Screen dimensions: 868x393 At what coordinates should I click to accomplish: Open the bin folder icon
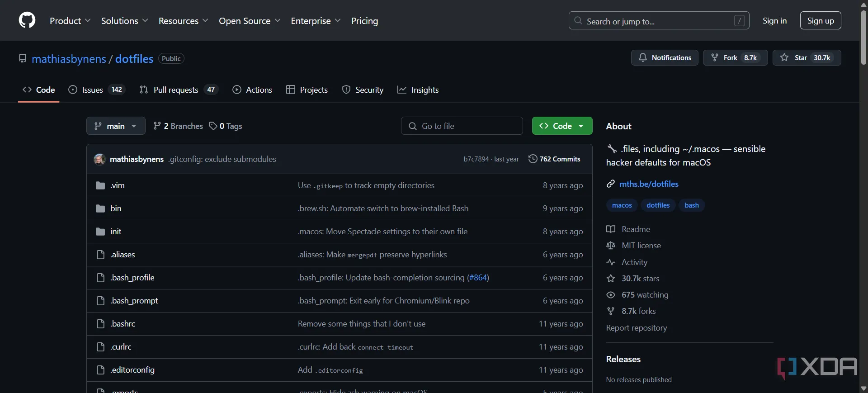click(x=100, y=208)
